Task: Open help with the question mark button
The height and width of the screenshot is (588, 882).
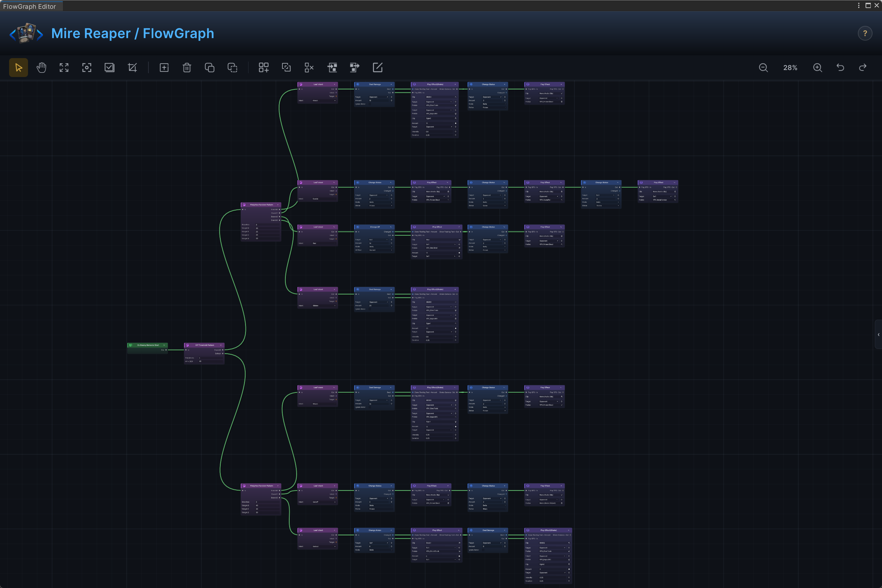Action: pos(865,33)
